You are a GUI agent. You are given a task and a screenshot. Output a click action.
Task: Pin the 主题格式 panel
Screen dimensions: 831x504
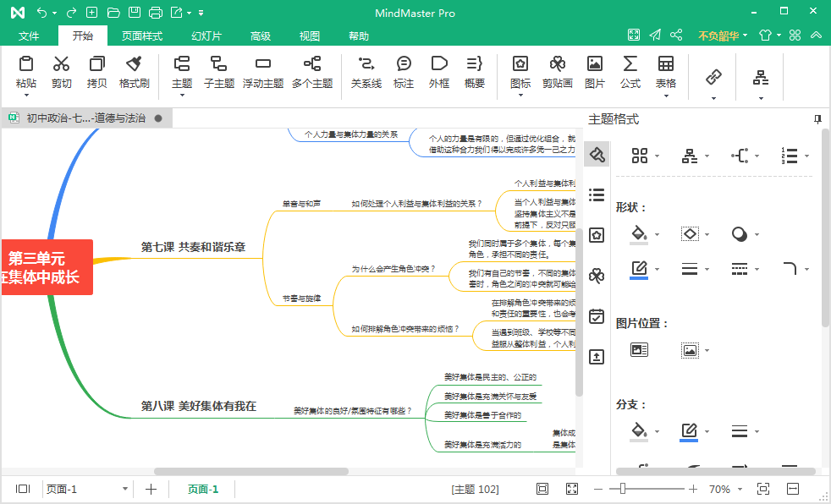817,119
